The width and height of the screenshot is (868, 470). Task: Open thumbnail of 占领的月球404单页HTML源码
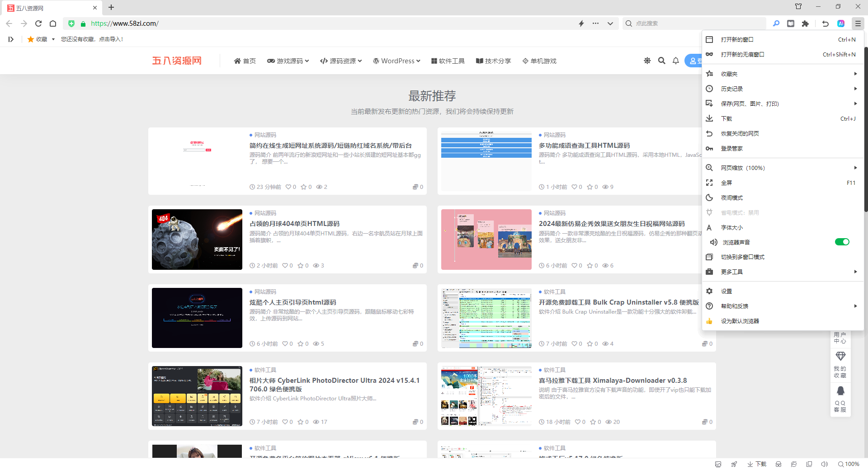pos(197,240)
